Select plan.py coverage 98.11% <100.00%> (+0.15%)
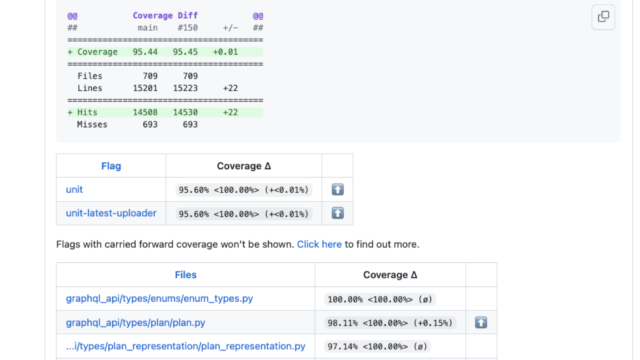 click(x=390, y=323)
